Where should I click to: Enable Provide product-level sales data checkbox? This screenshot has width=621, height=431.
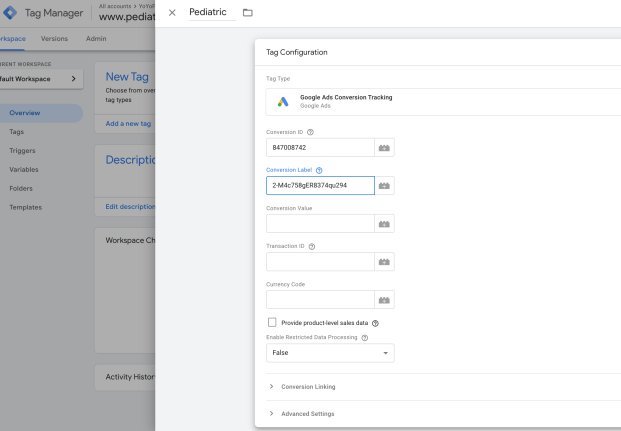click(272, 323)
